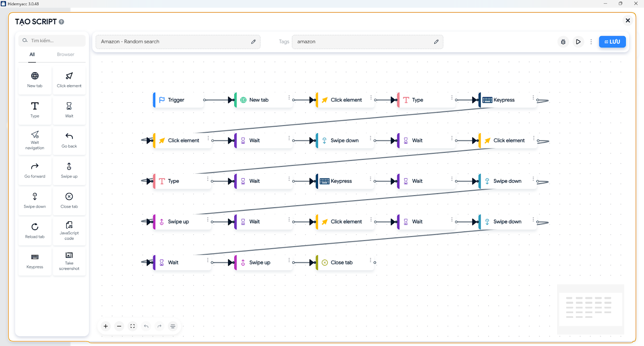Open the debug bug icon
Viewport: 644px width, 346px height.
coord(563,42)
